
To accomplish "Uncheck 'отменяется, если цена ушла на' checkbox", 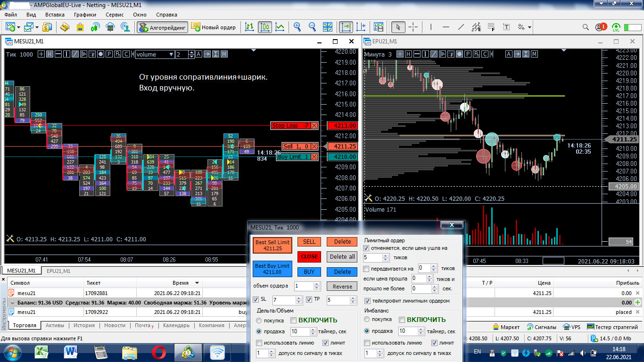I will coord(366,248).
